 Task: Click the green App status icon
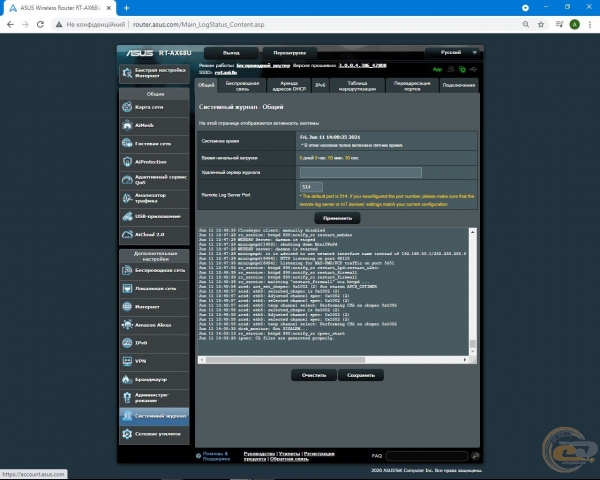(x=437, y=69)
